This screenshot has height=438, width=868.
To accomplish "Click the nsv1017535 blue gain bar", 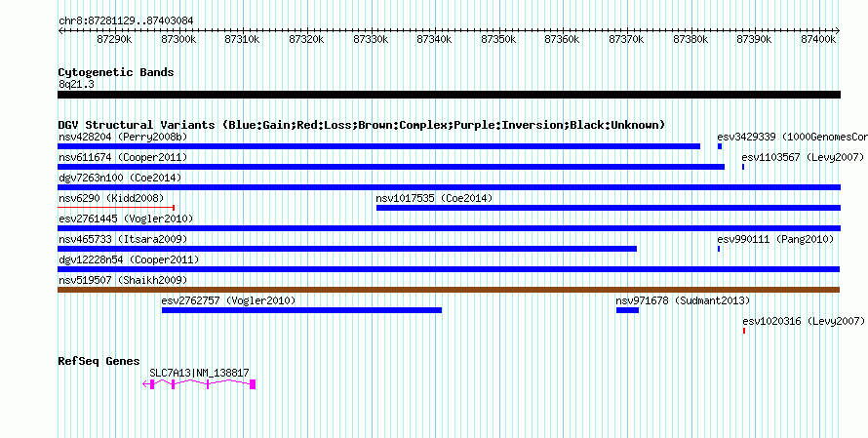I will [609, 208].
